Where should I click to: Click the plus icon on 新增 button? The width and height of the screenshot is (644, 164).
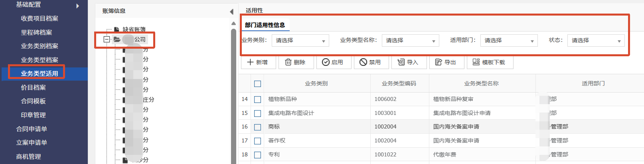[250, 62]
